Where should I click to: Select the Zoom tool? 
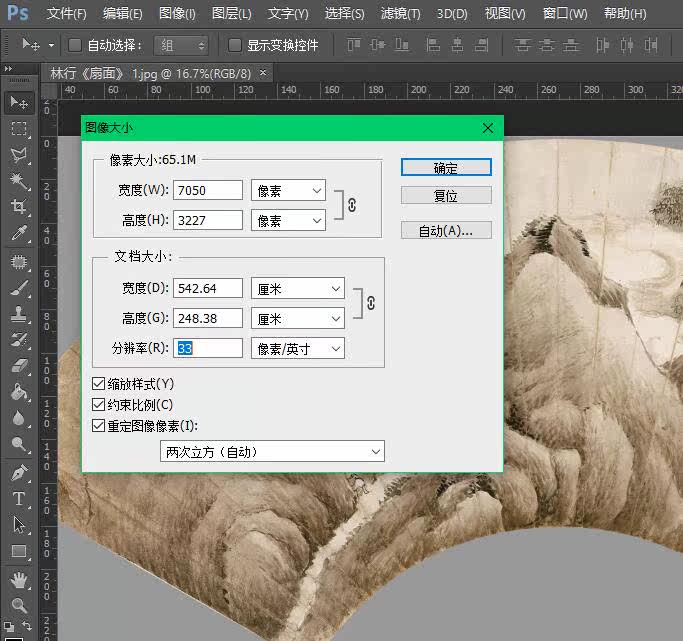pos(19,605)
